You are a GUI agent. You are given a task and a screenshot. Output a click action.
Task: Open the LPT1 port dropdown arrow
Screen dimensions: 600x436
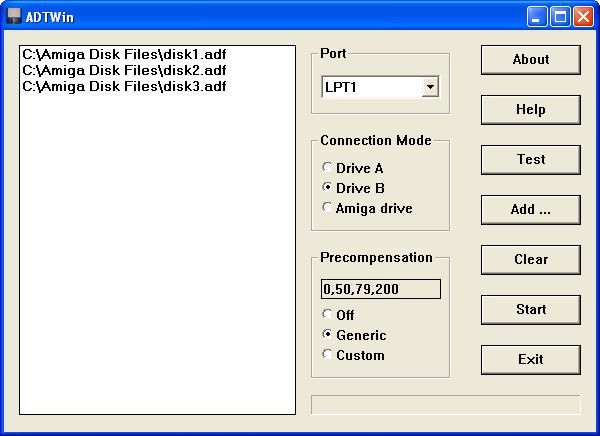(430, 88)
